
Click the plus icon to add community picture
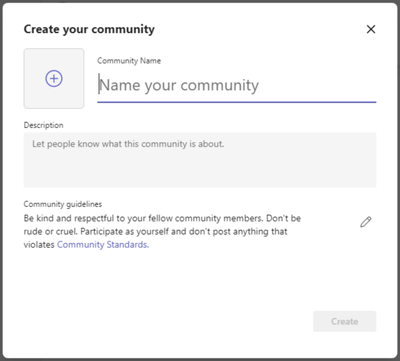pos(54,79)
